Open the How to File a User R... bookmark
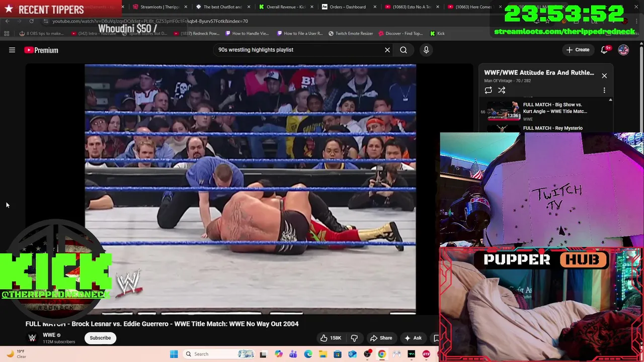The image size is (644, 362). coord(300,34)
